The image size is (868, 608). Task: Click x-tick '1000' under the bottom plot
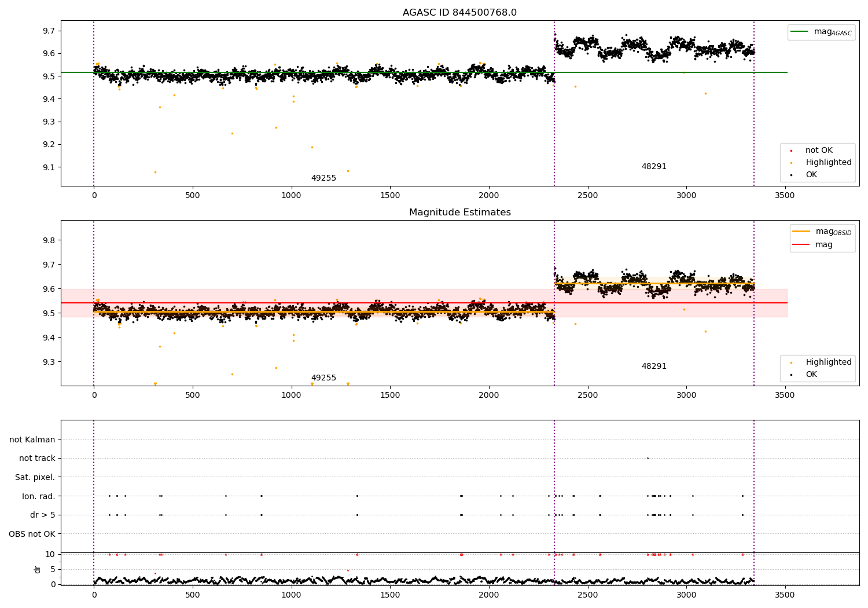point(291,595)
